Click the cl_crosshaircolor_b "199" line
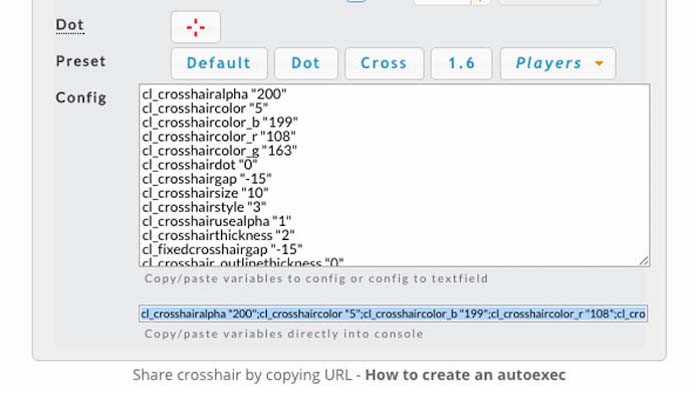The image size is (695, 393). tap(220, 122)
